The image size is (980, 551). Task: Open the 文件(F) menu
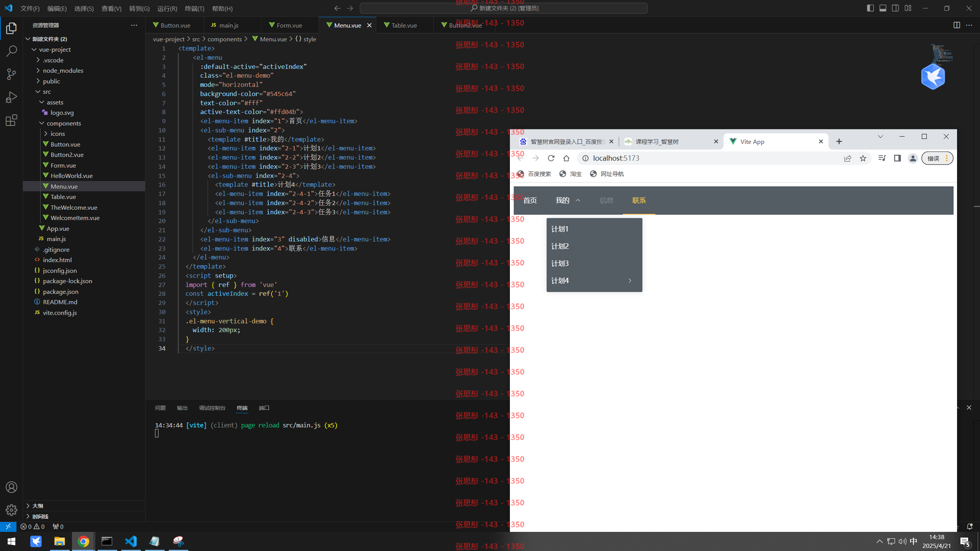[x=30, y=8]
